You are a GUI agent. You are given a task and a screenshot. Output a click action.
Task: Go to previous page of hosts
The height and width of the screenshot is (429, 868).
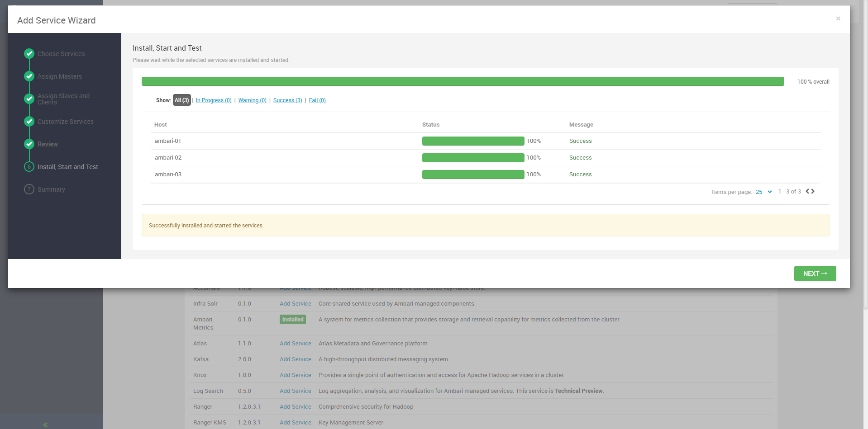point(807,191)
